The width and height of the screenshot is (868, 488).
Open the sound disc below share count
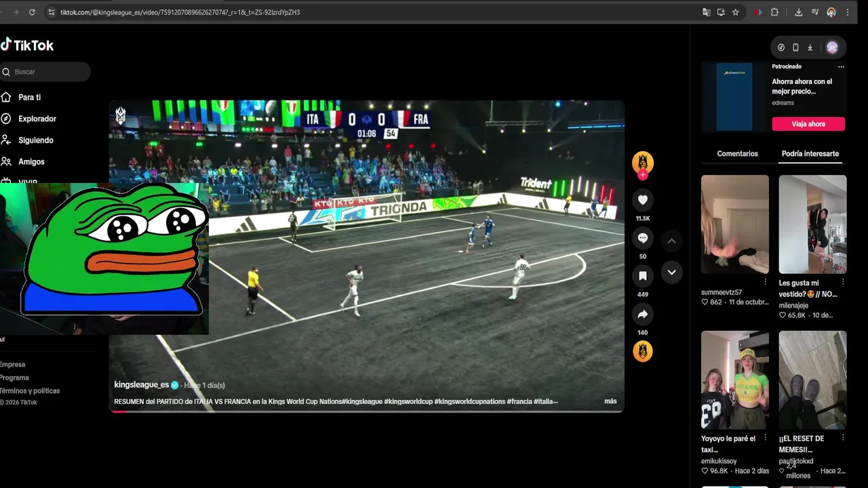pos(643,351)
